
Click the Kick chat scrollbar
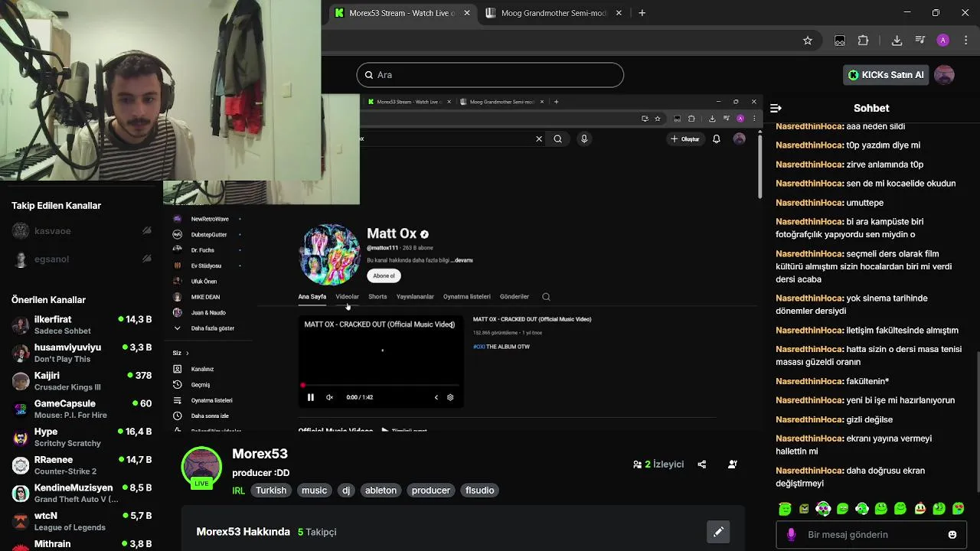(x=977, y=421)
